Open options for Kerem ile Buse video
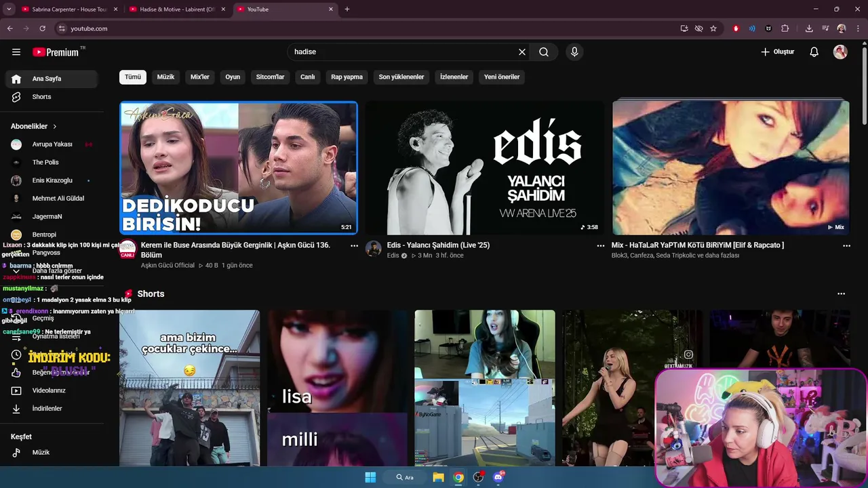 (x=354, y=246)
